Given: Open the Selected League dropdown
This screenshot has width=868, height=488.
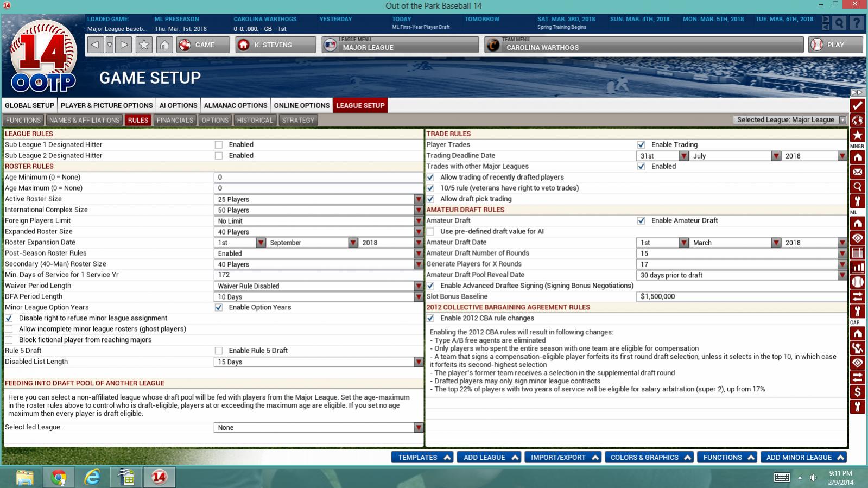Looking at the screenshot, I should pos(842,120).
